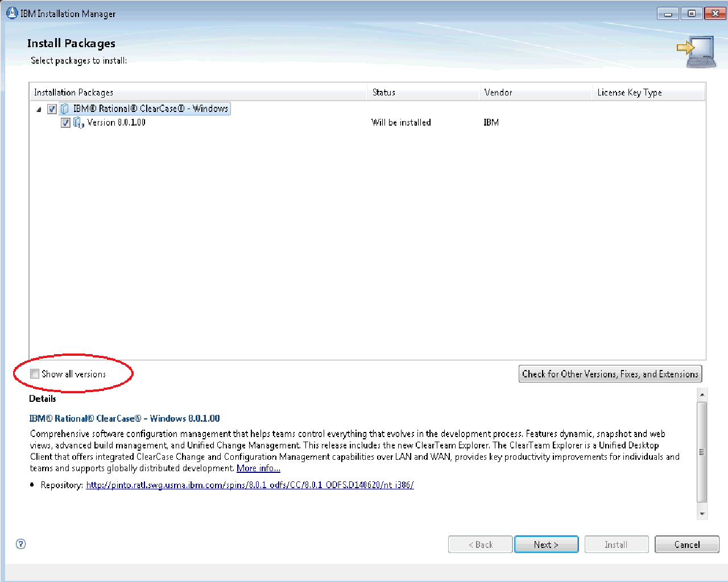Close the Installation Manager window
The width and height of the screenshot is (728, 582).
715,14
